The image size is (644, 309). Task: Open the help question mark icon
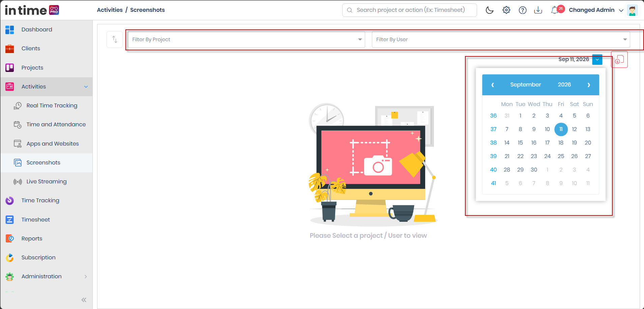coord(523,10)
